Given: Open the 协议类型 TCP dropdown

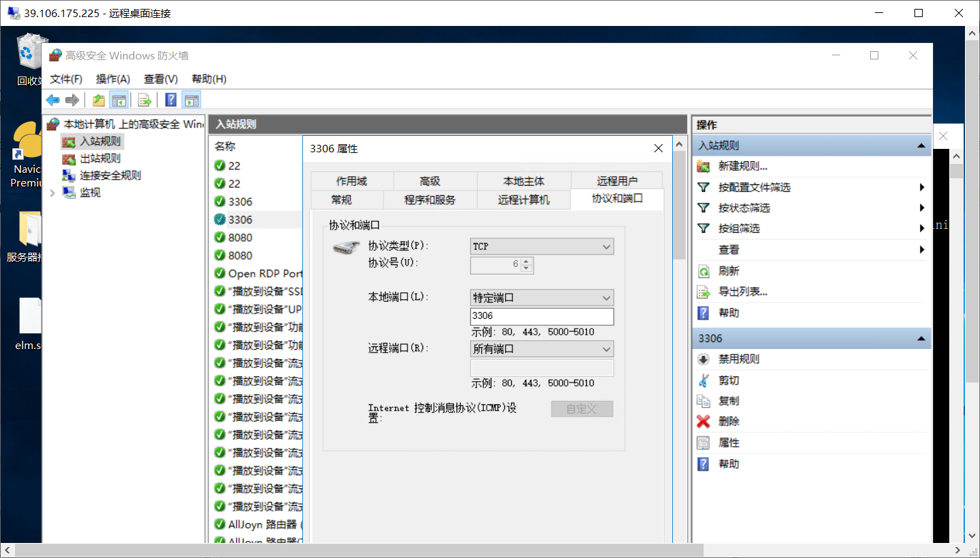Looking at the screenshot, I should click(542, 247).
